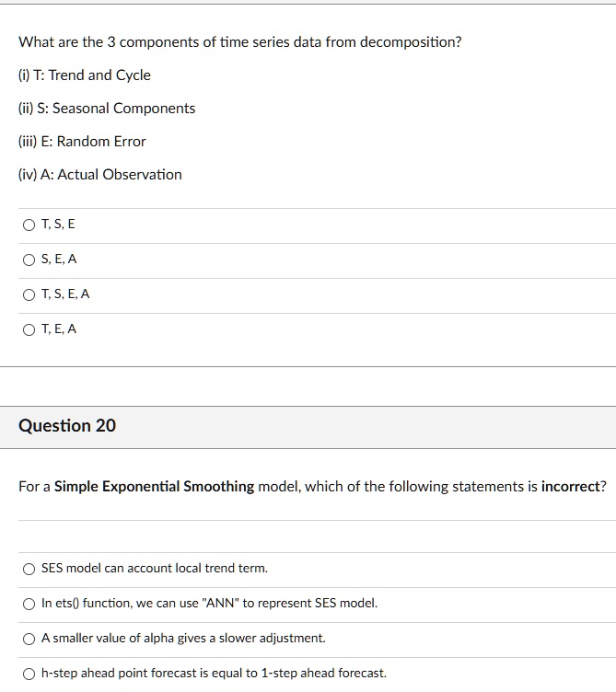The width and height of the screenshot is (616, 692).
Task: Click the 'to represent SES model' label text
Action: point(310,603)
